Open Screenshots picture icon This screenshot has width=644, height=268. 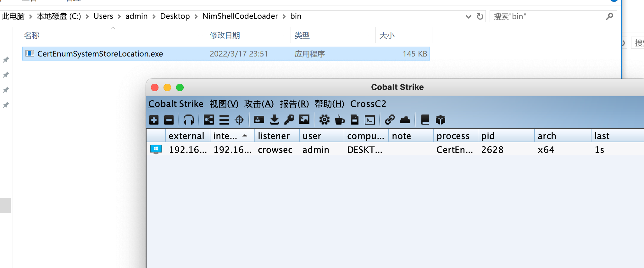point(304,120)
